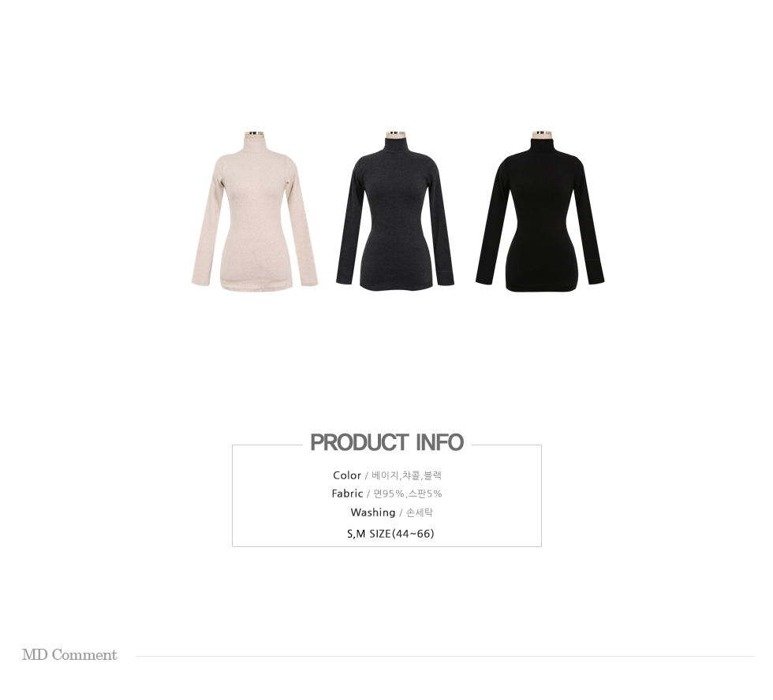Click the 면95% fabric composition text
The image size is (773, 700).
(x=389, y=493)
